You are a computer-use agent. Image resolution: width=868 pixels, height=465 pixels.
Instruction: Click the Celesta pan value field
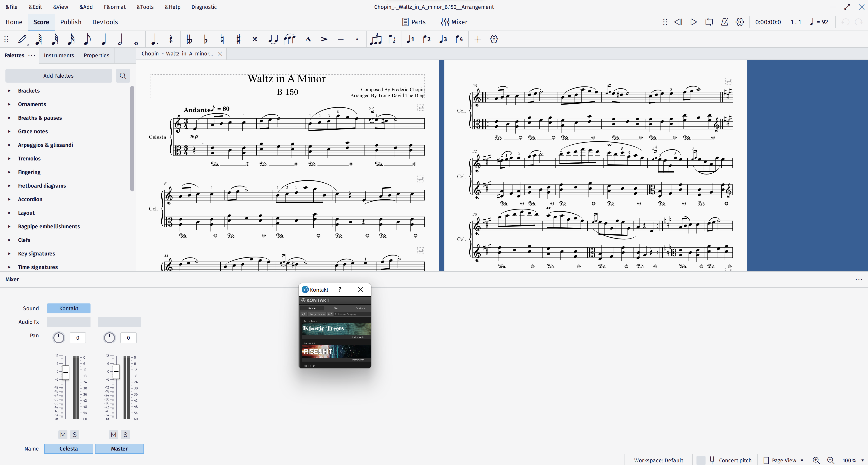[77, 338]
